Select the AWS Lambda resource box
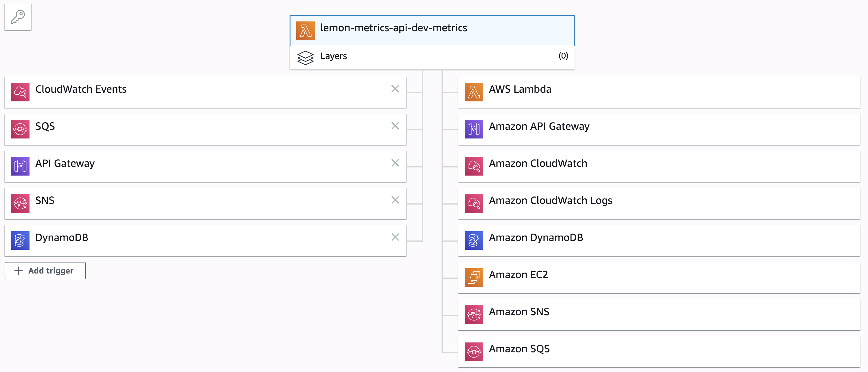Image resolution: width=868 pixels, height=372 pixels. (x=659, y=92)
